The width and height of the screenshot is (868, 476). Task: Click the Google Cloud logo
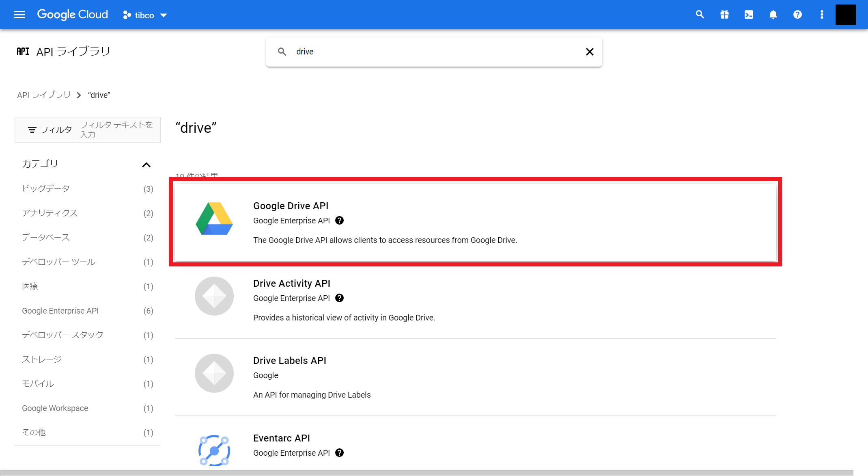[x=73, y=15]
